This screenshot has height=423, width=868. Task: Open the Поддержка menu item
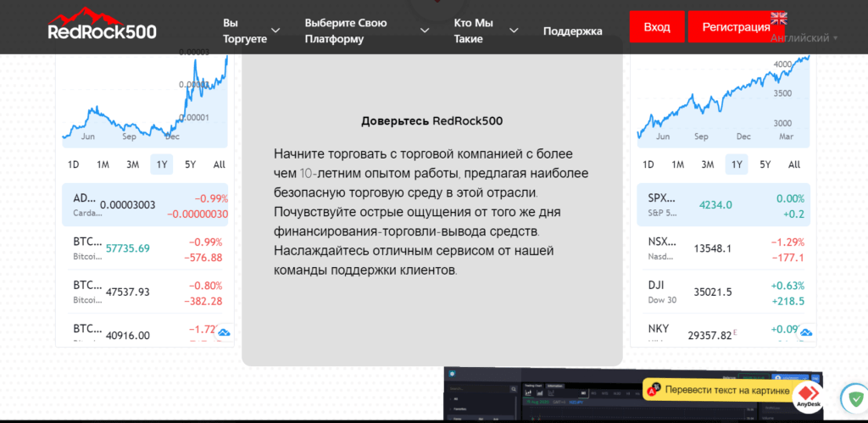[x=572, y=31]
